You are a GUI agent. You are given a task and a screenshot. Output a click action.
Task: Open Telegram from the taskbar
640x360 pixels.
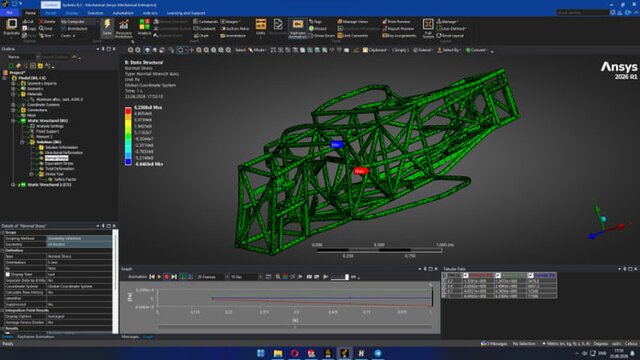pos(378,353)
